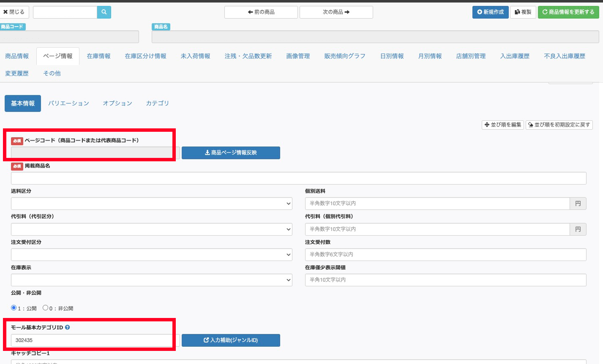This screenshot has height=364, width=603.
Task: Click 並び順を編集 move-arrows button
Action: click(502, 125)
